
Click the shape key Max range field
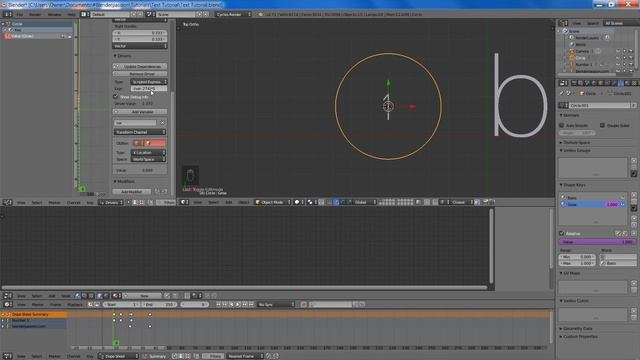[577, 263]
